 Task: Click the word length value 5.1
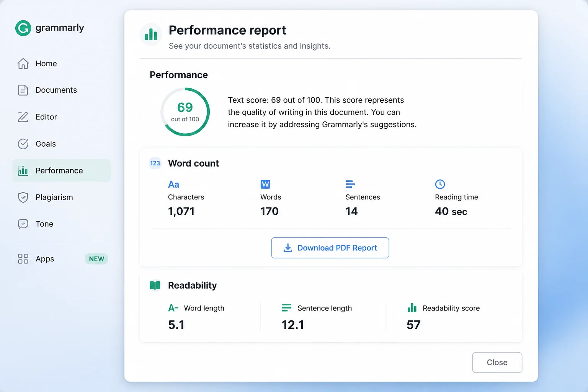tap(176, 325)
